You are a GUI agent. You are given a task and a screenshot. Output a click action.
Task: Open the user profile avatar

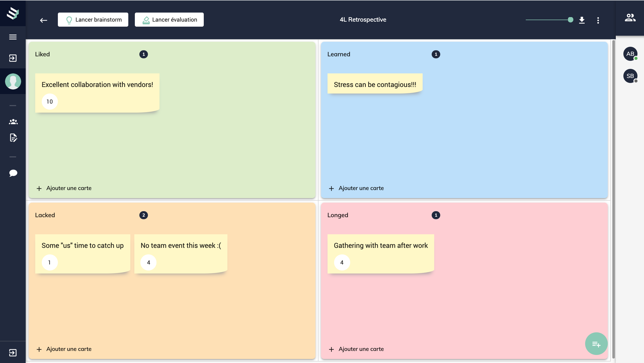pos(13,81)
